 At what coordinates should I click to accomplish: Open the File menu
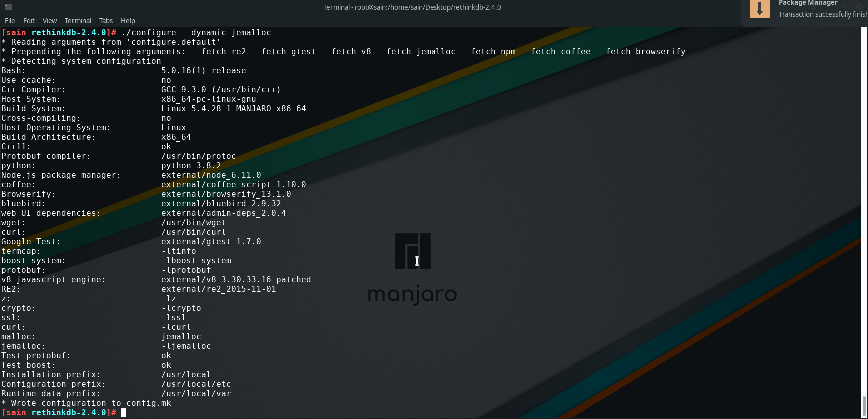click(10, 21)
